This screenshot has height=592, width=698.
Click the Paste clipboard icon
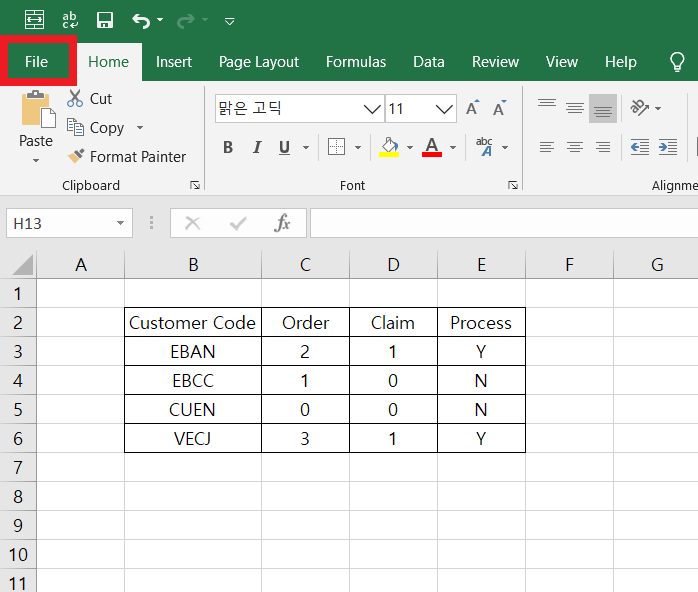[x=38, y=109]
